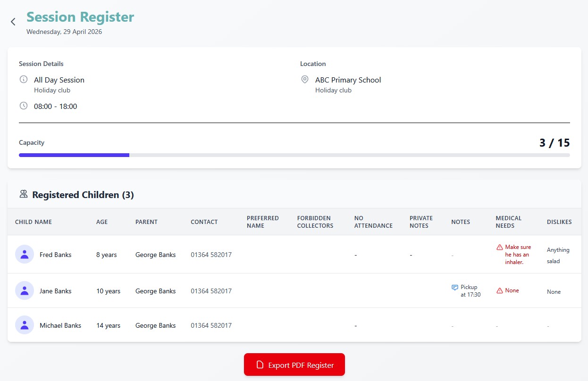Click Fred Banks' avatar icon
Screen dimensions: 588x381
(x=25, y=254)
